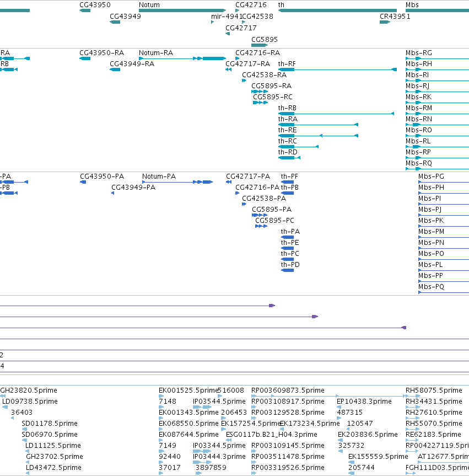Click the CR43951 gene label
Screen dimensions: 469x476
395,17
